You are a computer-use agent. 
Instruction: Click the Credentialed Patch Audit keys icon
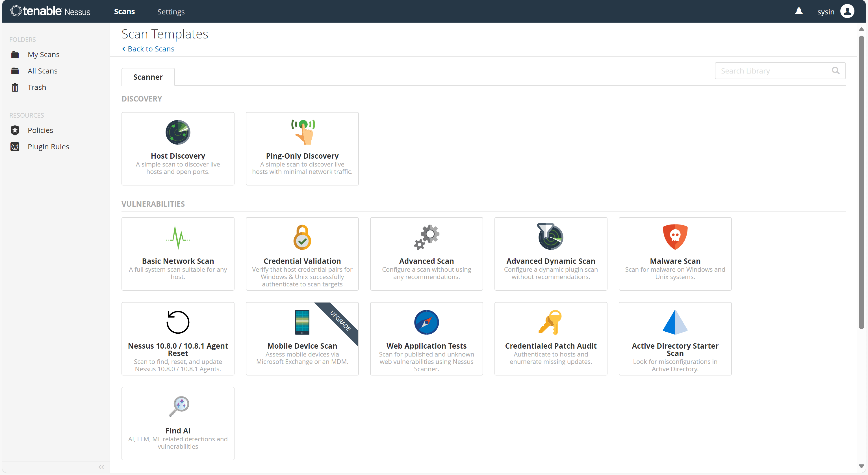click(551, 322)
